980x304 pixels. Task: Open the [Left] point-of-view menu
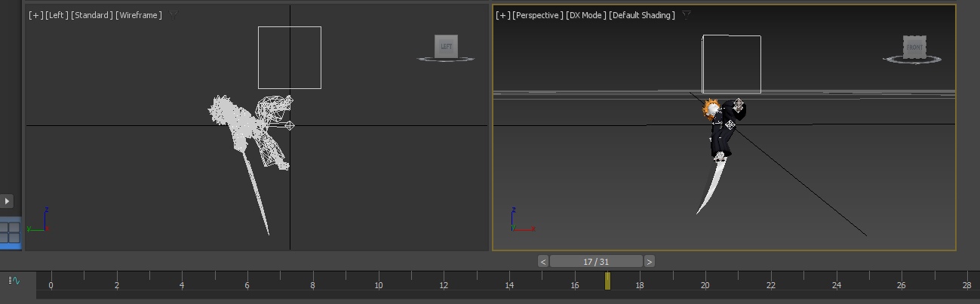coord(57,15)
